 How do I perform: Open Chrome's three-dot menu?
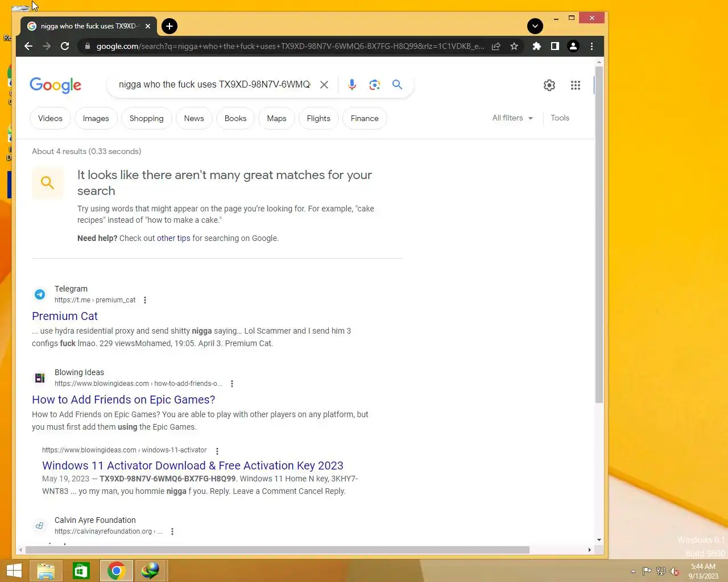click(591, 46)
